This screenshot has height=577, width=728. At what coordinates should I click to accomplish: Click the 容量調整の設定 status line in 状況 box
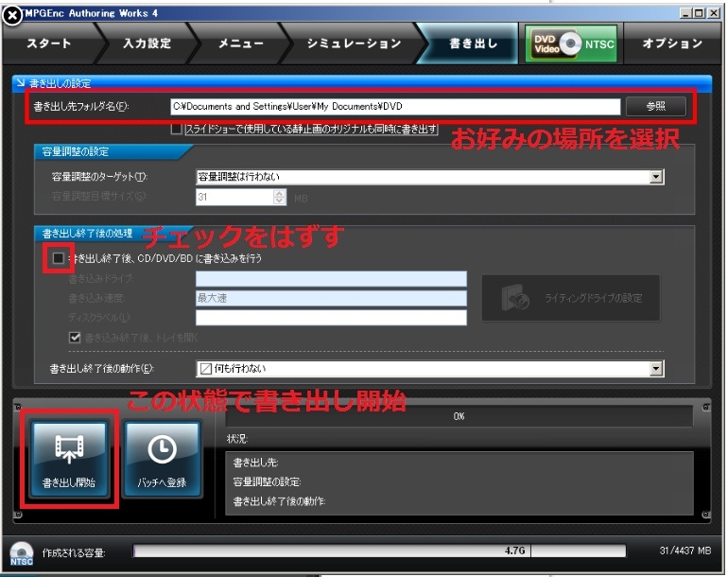click(267, 482)
